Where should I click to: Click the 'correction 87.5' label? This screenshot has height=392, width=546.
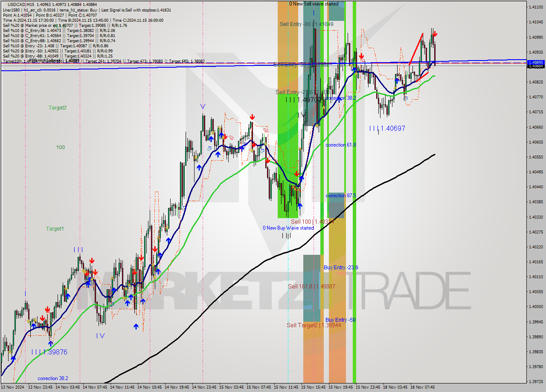[x=341, y=196]
